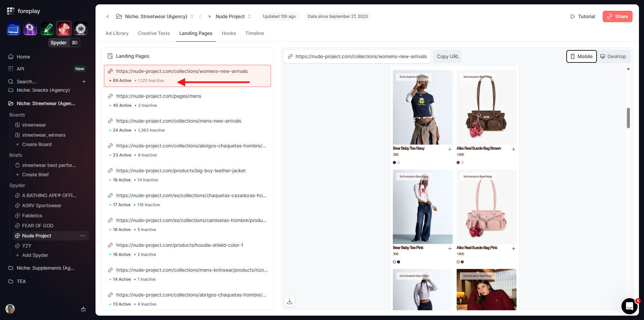
Task: Open A BATHING APE spyder
Action: (x=49, y=195)
